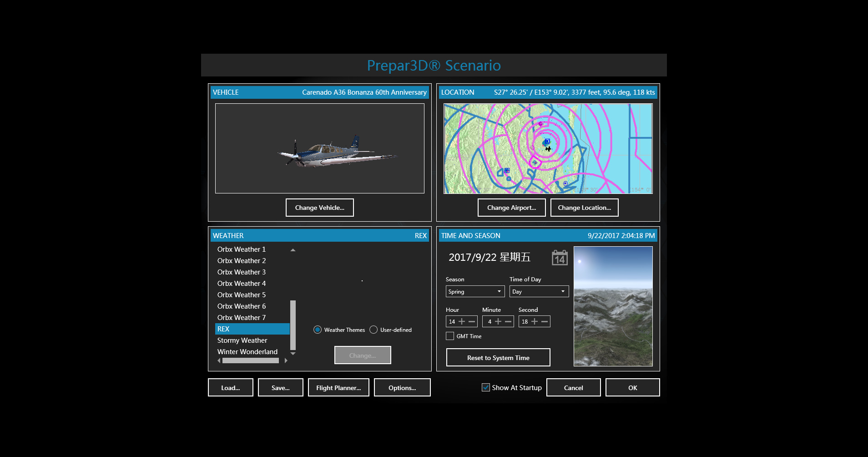Select Orbx Weather 2 theme
The width and height of the screenshot is (868, 457).
click(252, 261)
